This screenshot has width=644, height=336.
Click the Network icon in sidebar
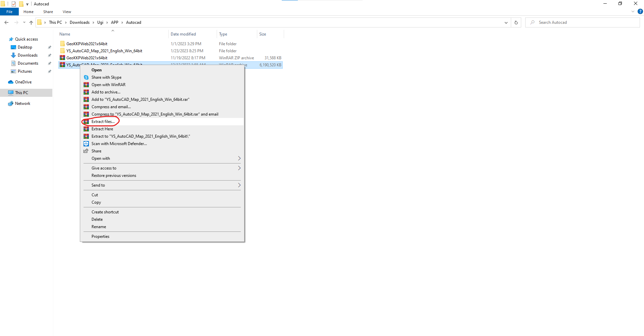click(x=11, y=104)
